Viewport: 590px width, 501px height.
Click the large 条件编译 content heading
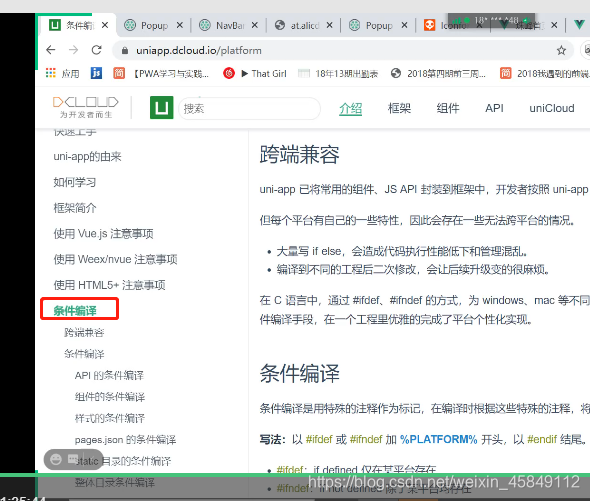(300, 374)
